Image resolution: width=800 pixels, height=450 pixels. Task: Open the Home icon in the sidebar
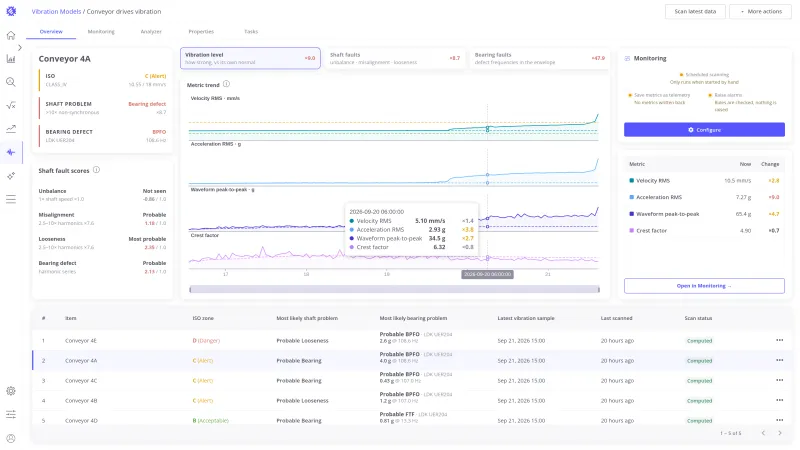[11, 35]
